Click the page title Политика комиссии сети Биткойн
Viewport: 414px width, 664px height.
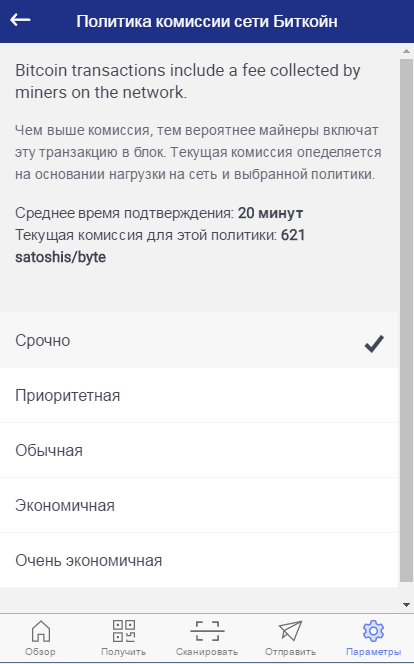click(207, 21)
